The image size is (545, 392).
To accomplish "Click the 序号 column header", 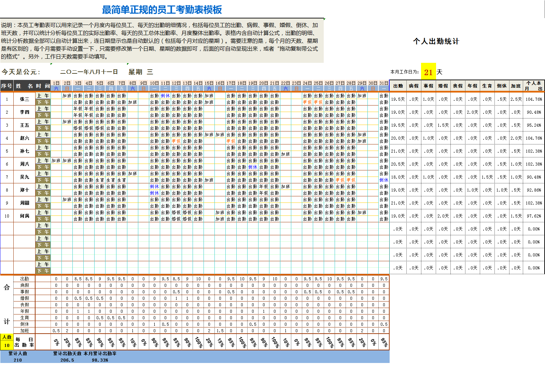I will coord(7,86).
